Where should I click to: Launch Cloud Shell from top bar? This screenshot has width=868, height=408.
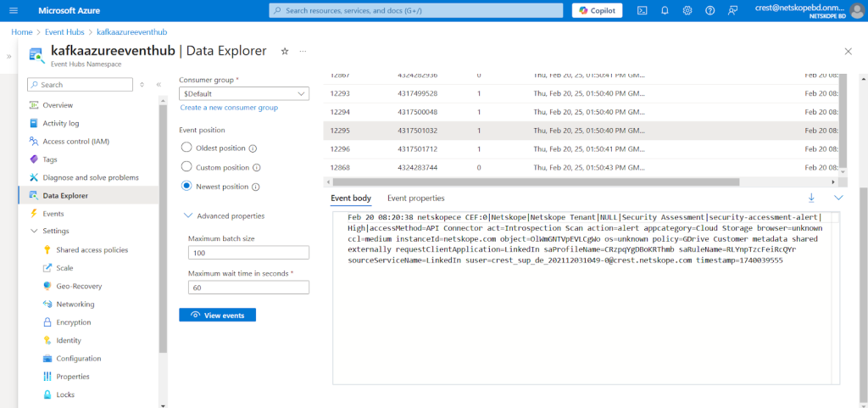coord(643,10)
